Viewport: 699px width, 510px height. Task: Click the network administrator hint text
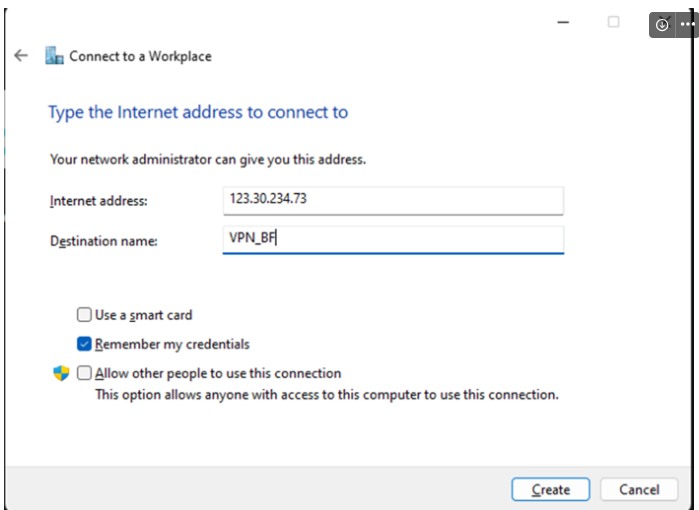tap(208, 159)
